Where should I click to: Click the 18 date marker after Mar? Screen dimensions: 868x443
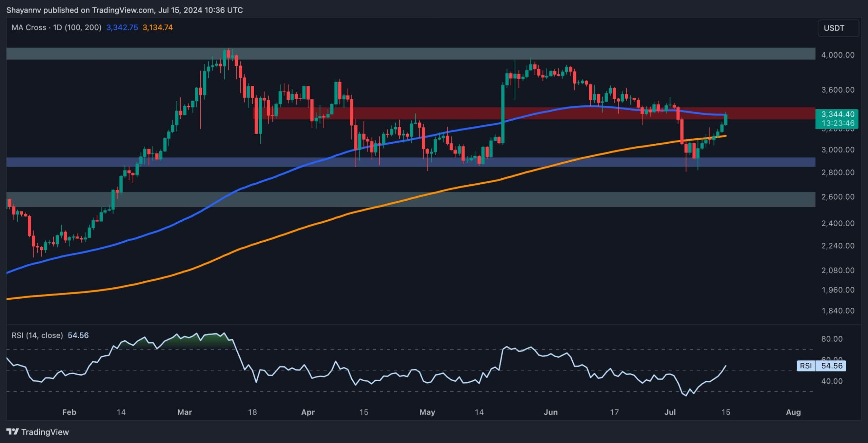[x=252, y=412]
